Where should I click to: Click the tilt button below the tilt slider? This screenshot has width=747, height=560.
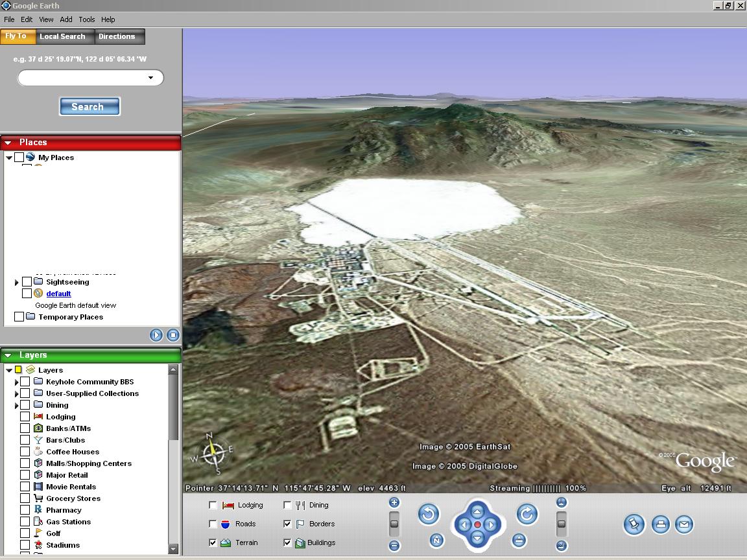tap(562, 546)
